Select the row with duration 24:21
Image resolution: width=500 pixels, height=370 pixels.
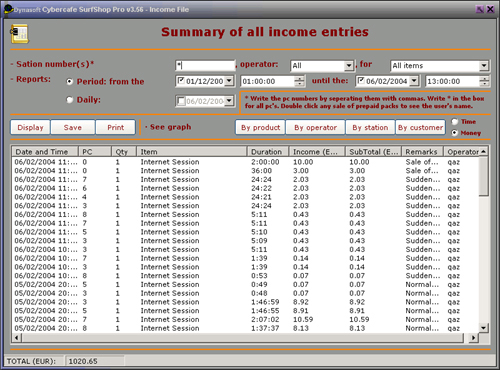click(x=245, y=197)
